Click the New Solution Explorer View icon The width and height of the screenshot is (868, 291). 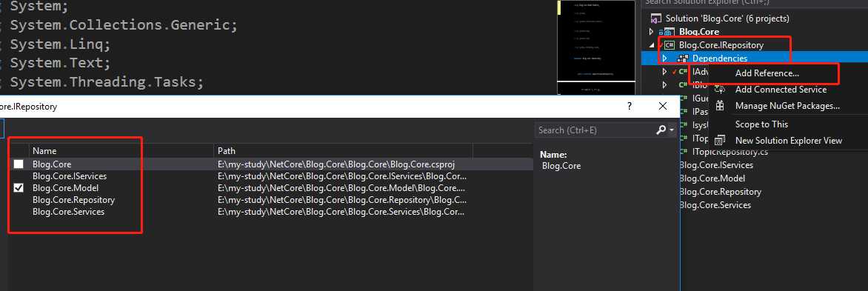pos(720,141)
